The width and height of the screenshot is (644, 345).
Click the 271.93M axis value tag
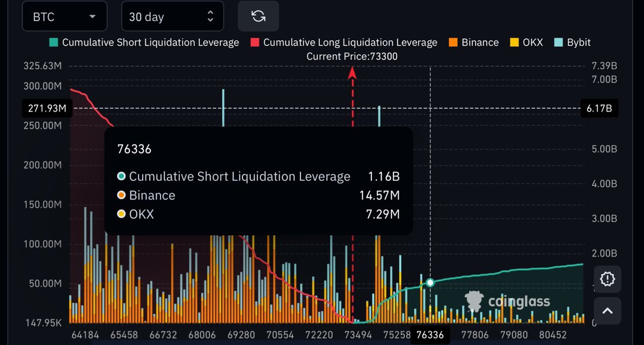point(47,108)
